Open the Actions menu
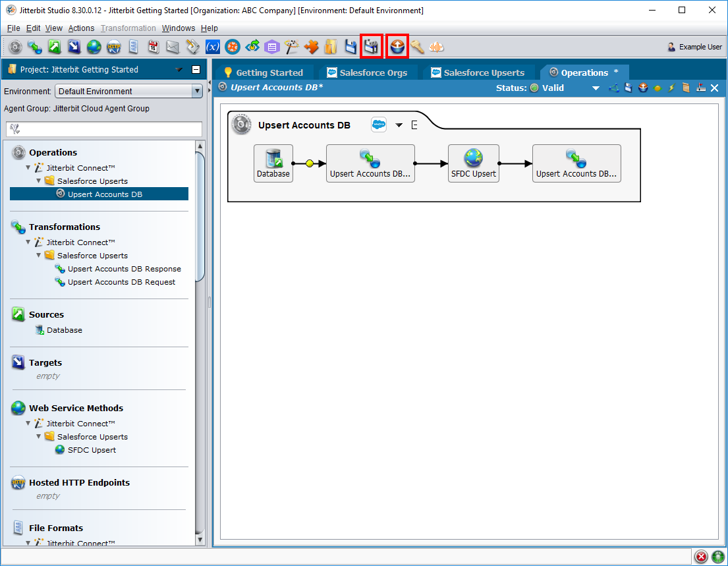Image resolution: width=728 pixels, height=566 pixels. pos(81,28)
